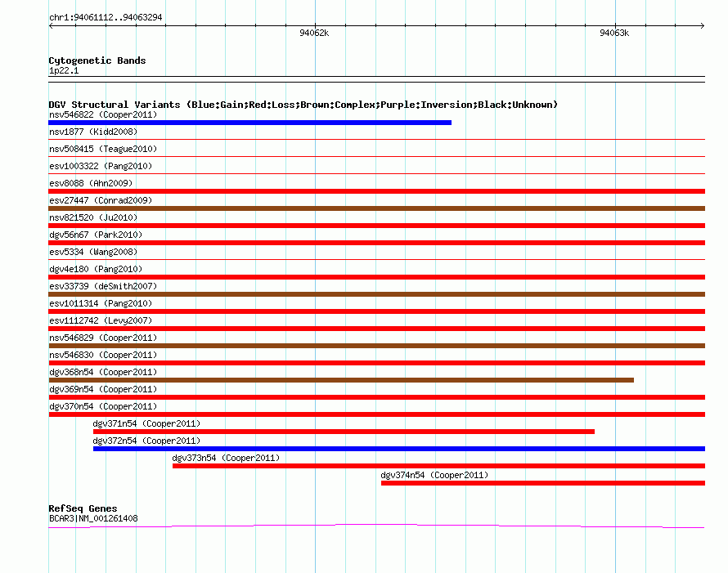Open the BCAR3|NM_001261408 gene label

coord(93,518)
